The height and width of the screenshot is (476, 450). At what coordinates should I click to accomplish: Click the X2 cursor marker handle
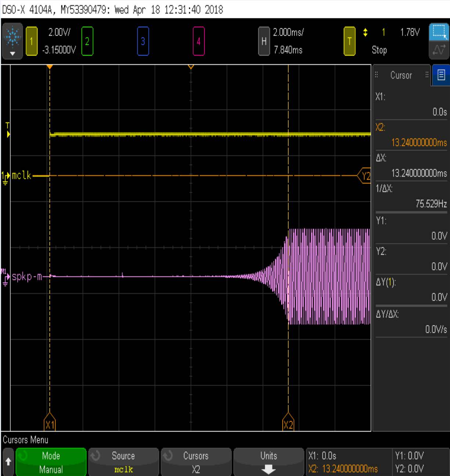click(x=288, y=425)
